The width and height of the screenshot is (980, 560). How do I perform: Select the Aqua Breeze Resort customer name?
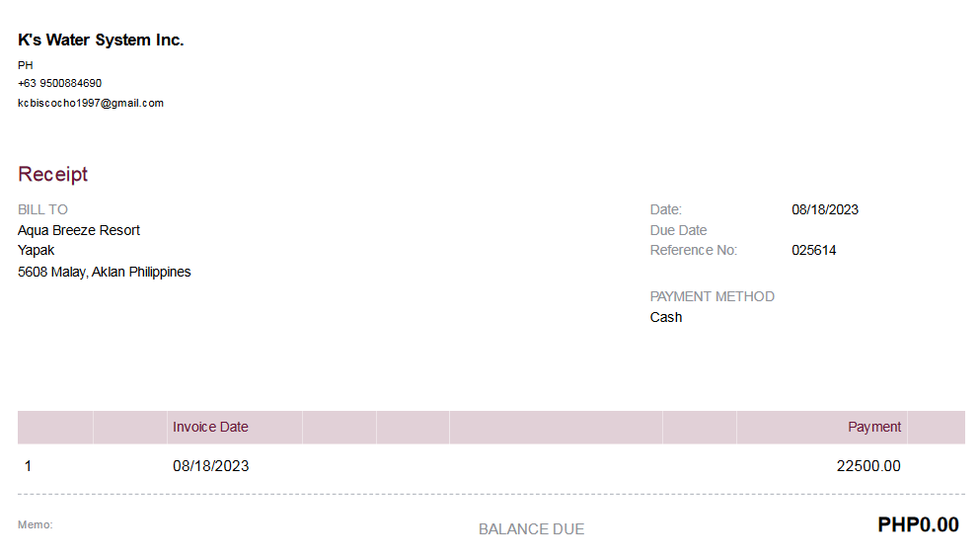79,230
